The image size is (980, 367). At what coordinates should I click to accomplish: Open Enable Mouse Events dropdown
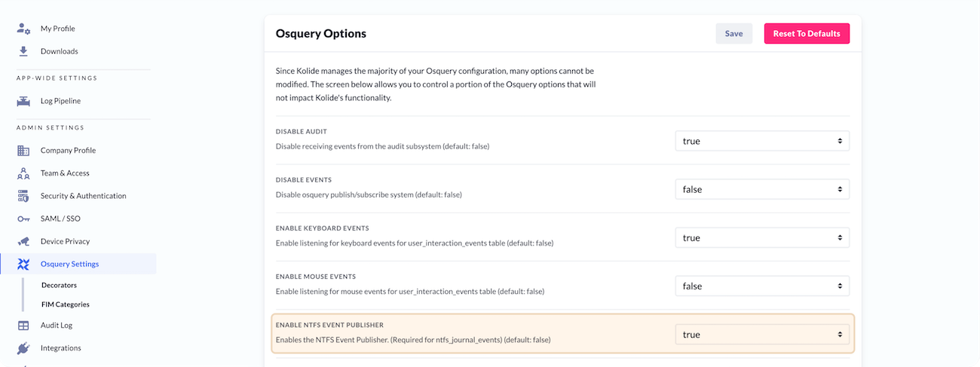(x=762, y=286)
